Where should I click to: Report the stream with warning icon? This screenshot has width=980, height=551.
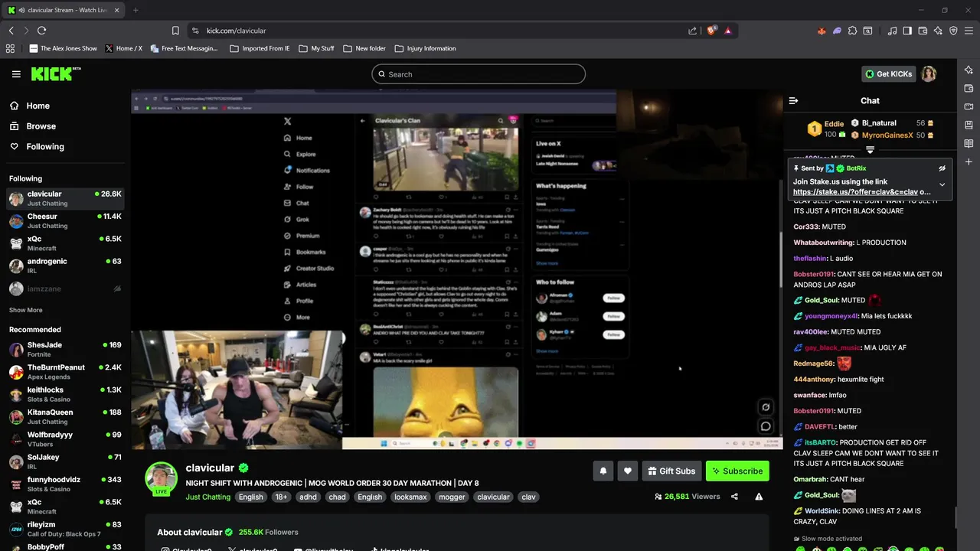coord(759,497)
